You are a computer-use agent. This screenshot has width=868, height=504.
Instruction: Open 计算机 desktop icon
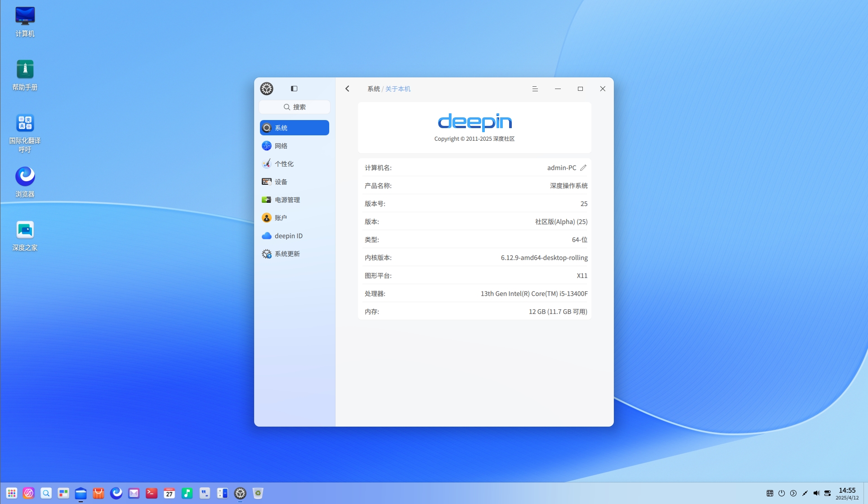(x=25, y=22)
